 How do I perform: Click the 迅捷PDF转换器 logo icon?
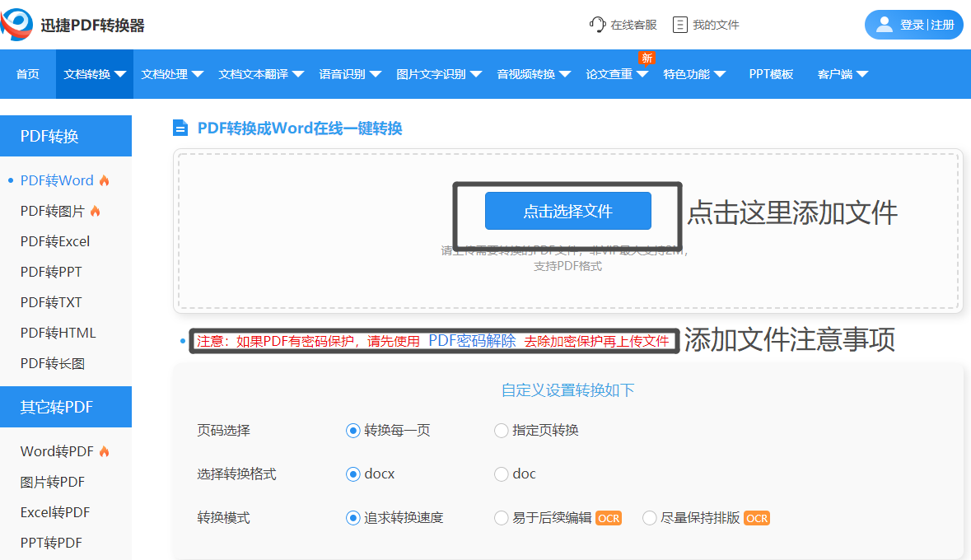tap(16, 25)
